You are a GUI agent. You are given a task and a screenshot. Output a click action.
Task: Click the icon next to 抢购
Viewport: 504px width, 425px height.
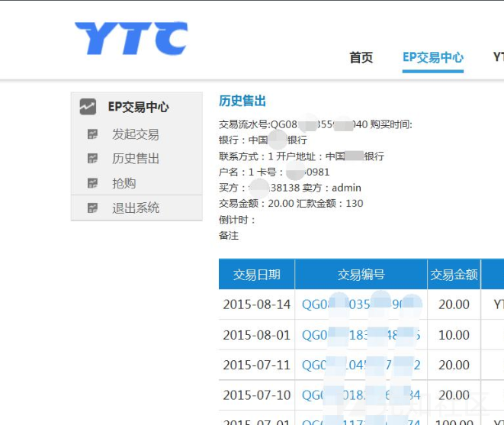click(93, 183)
